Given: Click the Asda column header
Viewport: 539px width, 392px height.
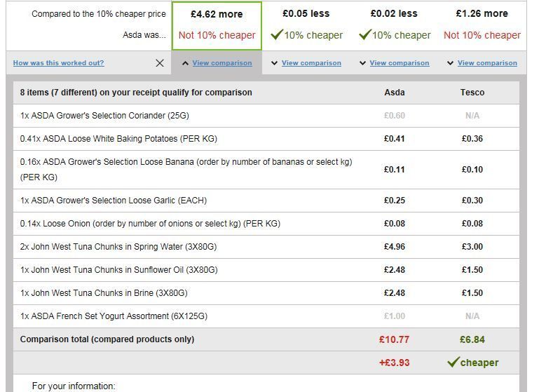Looking at the screenshot, I should pyautogui.click(x=395, y=93).
